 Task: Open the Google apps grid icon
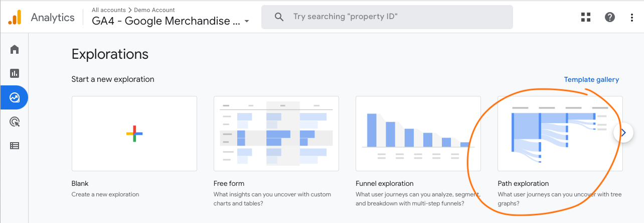tap(586, 17)
